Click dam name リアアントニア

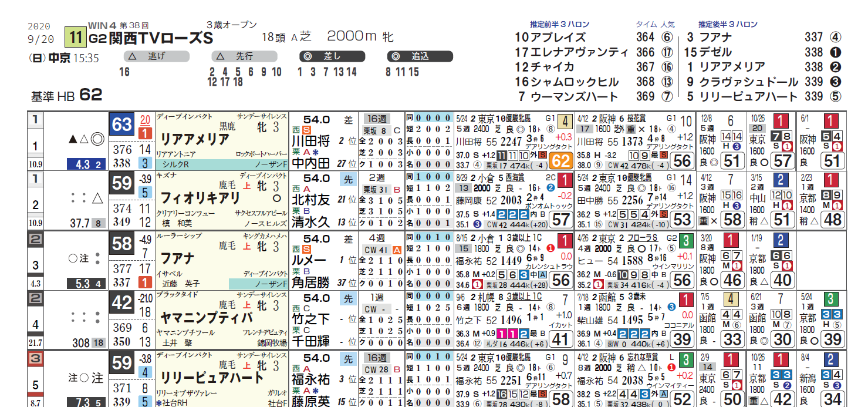(x=175, y=155)
